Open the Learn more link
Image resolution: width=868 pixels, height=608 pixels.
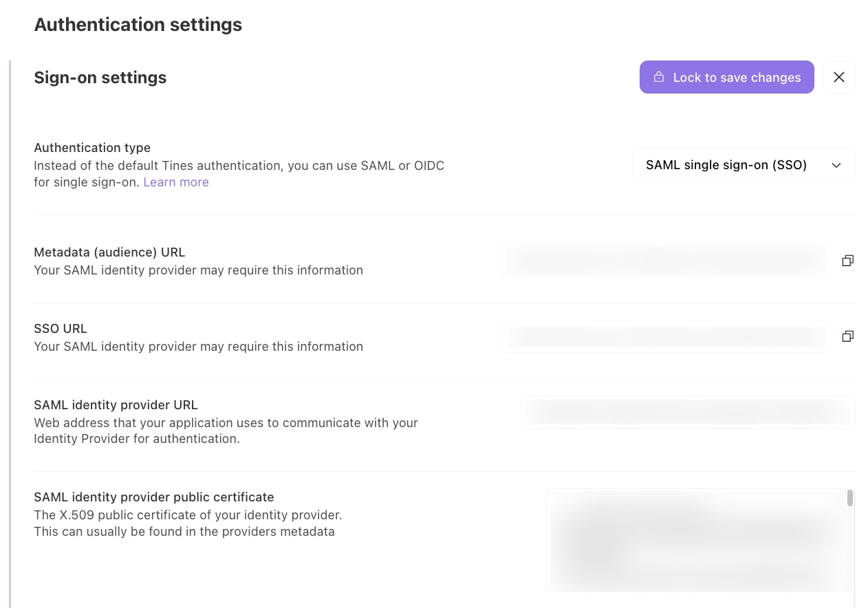point(176,182)
